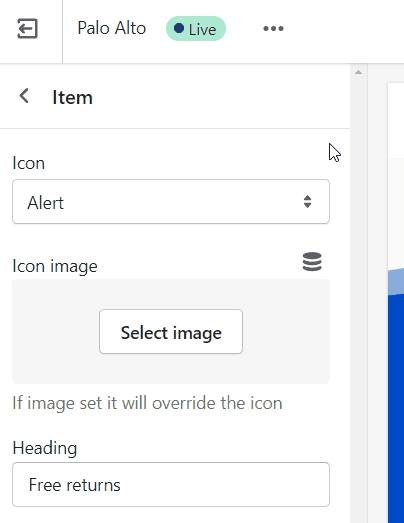Image resolution: width=404 pixels, height=523 pixels.
Task: Click the Item panel title
Action: click(x=72, y=97)
